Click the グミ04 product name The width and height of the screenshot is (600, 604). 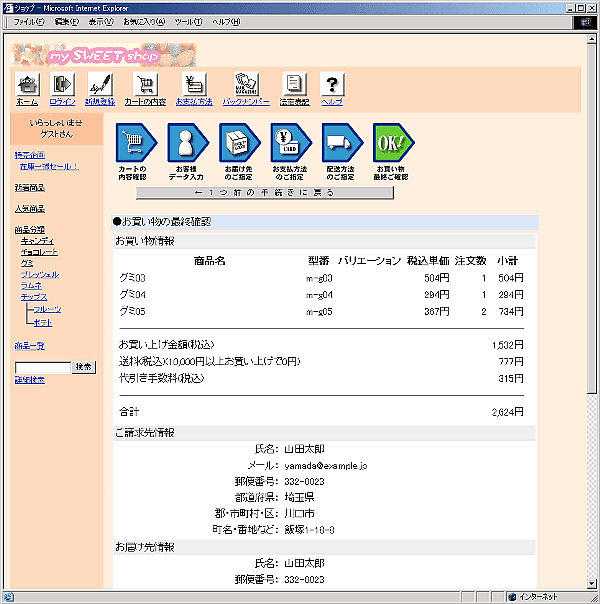point(132,295)
